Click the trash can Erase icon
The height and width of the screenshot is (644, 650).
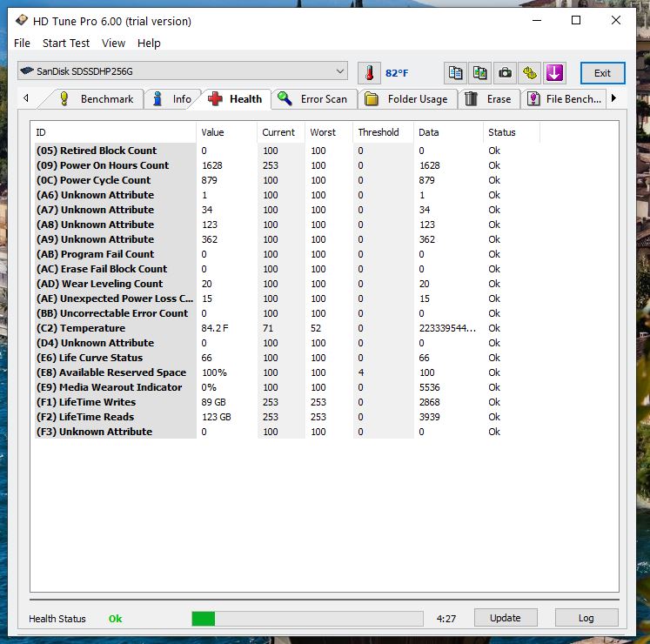(471, 98)
